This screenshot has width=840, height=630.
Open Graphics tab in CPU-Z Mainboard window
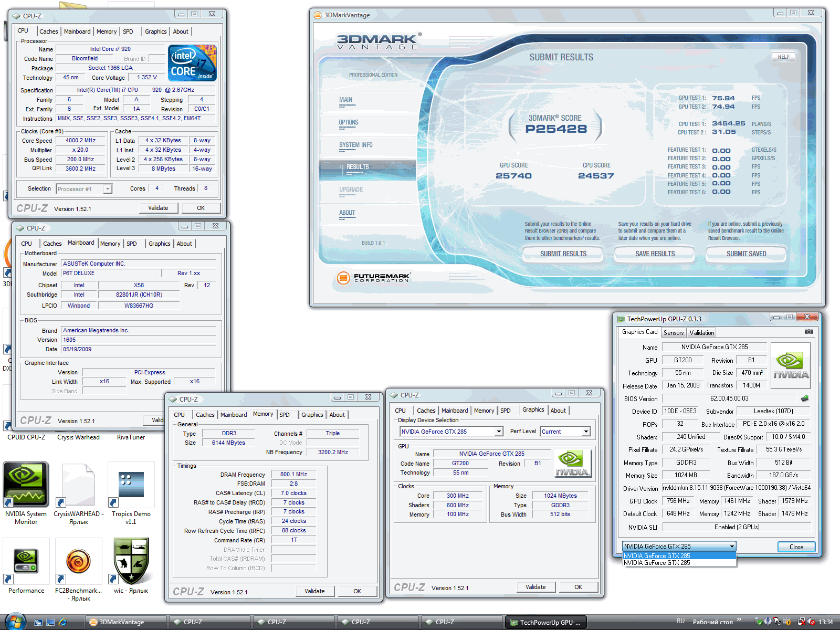160,244
